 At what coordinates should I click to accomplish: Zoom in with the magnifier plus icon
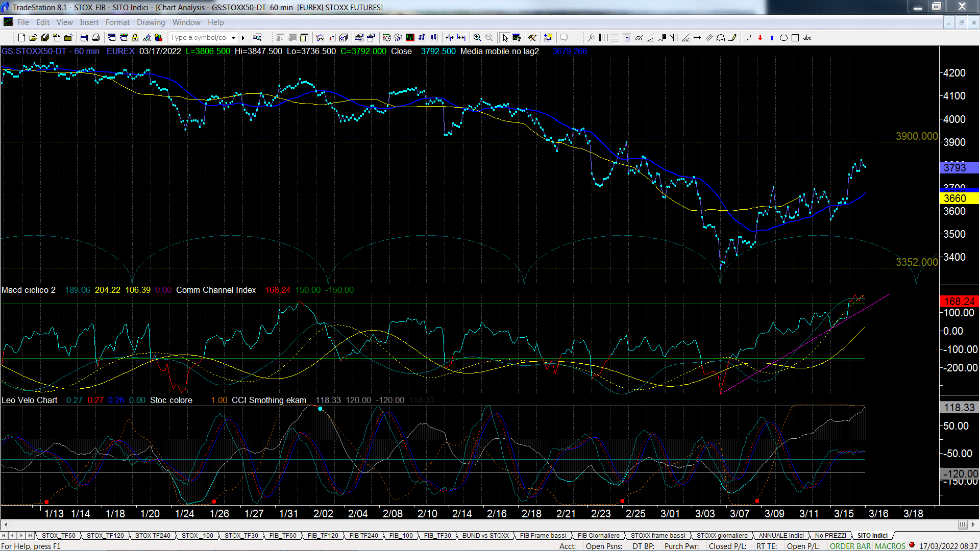coord(477,38)
